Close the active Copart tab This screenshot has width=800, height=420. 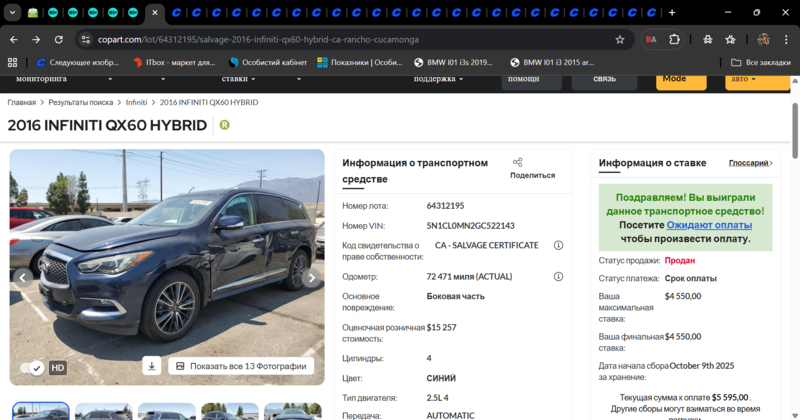click(155, 13)
